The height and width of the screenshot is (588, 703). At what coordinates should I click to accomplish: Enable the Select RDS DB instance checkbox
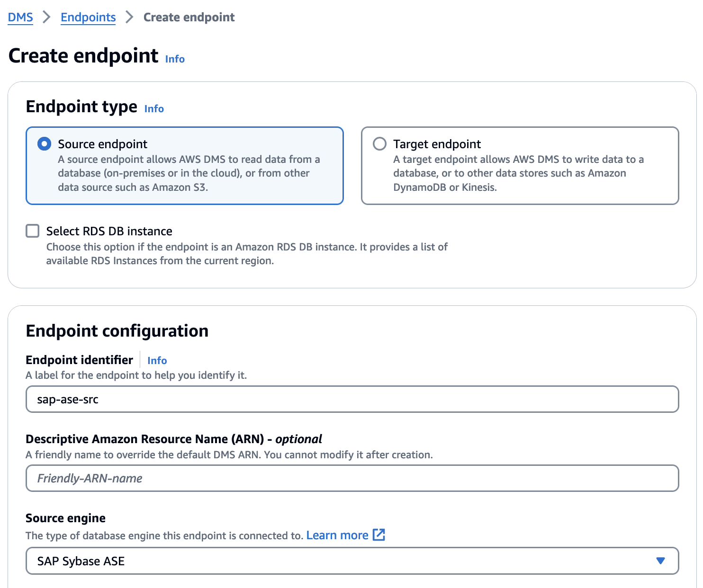click(x=33, y=231)
